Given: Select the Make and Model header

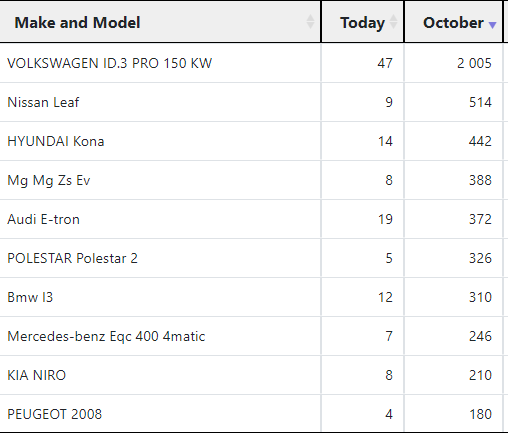Looking at the screenshot, I should [160, 22].
